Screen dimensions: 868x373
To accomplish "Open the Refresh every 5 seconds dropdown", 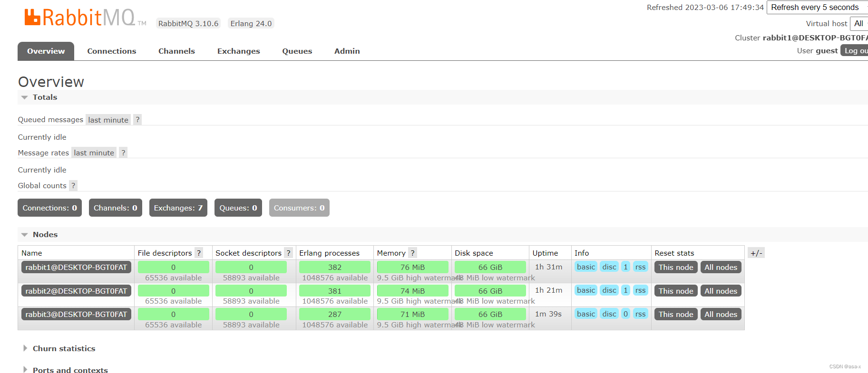I will coord(817,7).
